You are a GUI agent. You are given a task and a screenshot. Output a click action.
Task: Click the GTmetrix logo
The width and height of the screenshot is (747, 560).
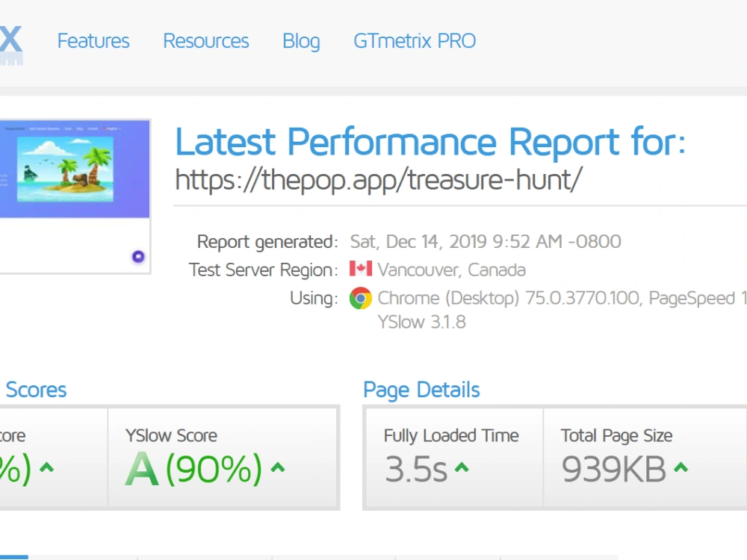click(x=11, y=44)
